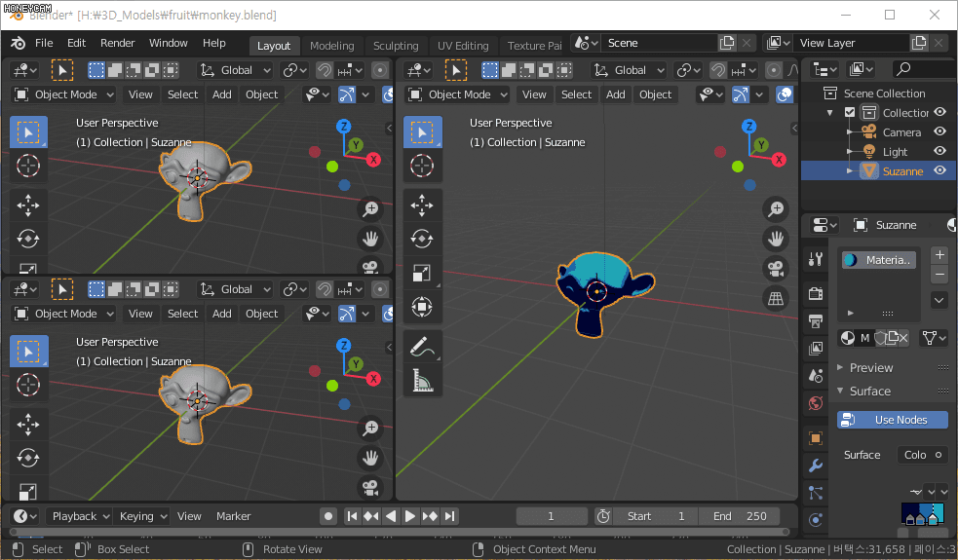Select the Move tool in the right viewport

[422, 205]
